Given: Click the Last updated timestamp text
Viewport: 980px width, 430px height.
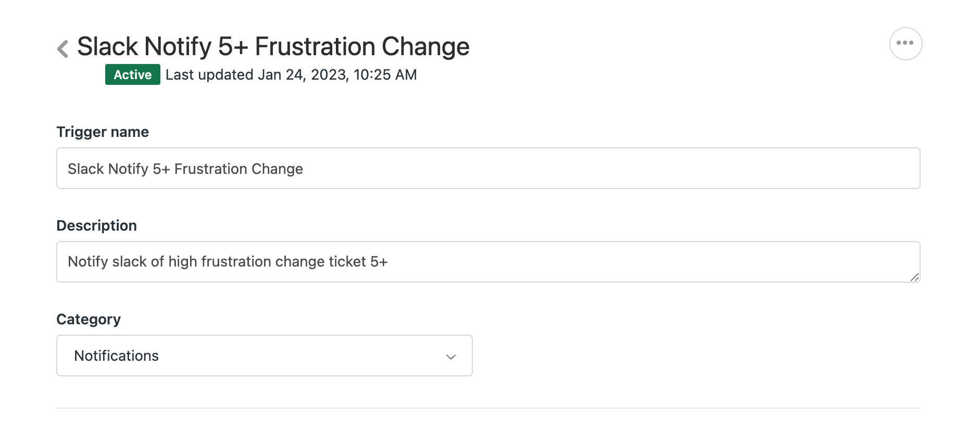Looking at the screenshot, I should (291, 75).
